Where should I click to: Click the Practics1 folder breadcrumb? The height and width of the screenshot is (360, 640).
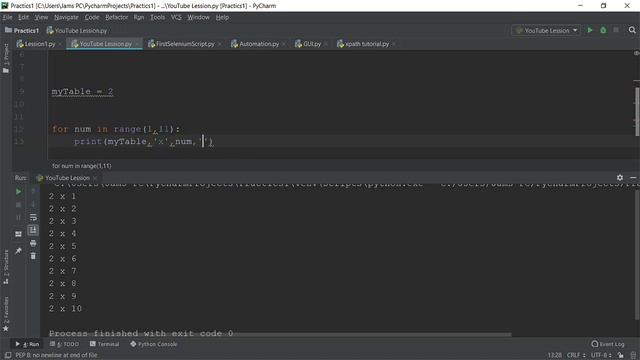[x=22, y=31]
